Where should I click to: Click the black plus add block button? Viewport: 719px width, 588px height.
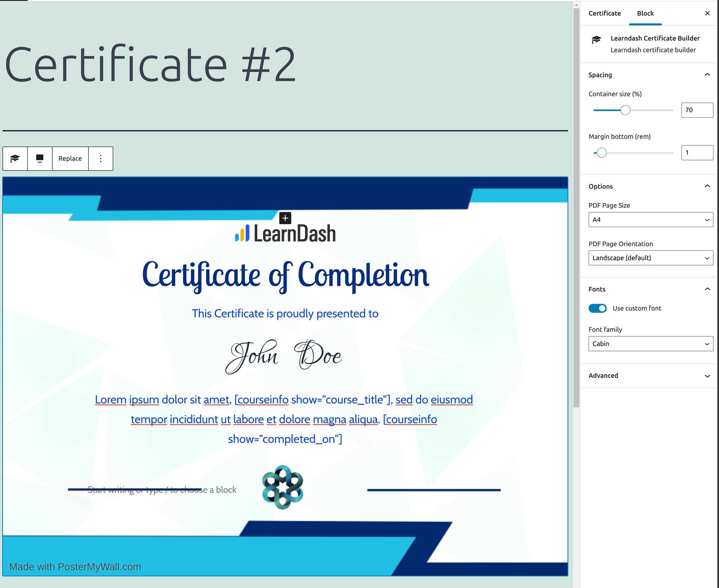point(285,218)
